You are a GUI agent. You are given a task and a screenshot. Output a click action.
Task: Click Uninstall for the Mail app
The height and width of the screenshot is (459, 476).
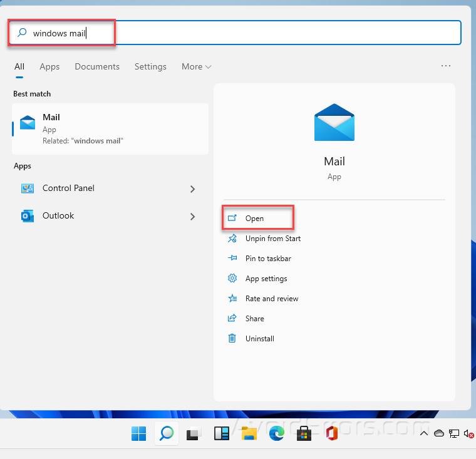click(259, 339)
